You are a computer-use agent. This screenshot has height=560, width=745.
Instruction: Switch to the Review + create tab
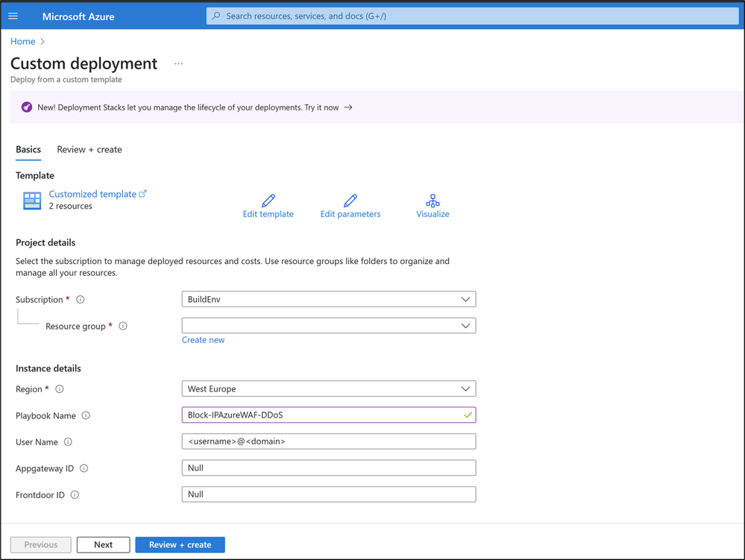(x=89, y=150)
